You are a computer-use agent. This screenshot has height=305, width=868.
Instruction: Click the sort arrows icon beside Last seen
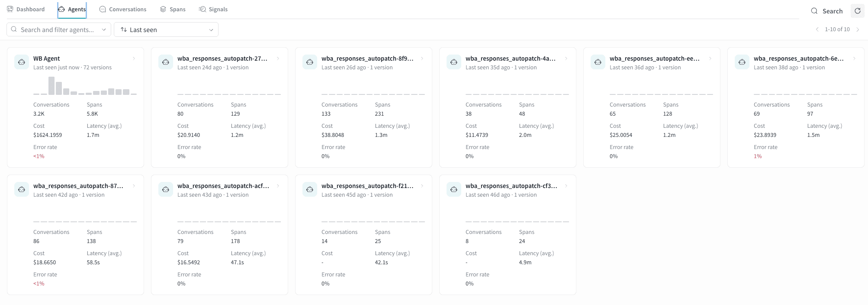click(124, 29)
